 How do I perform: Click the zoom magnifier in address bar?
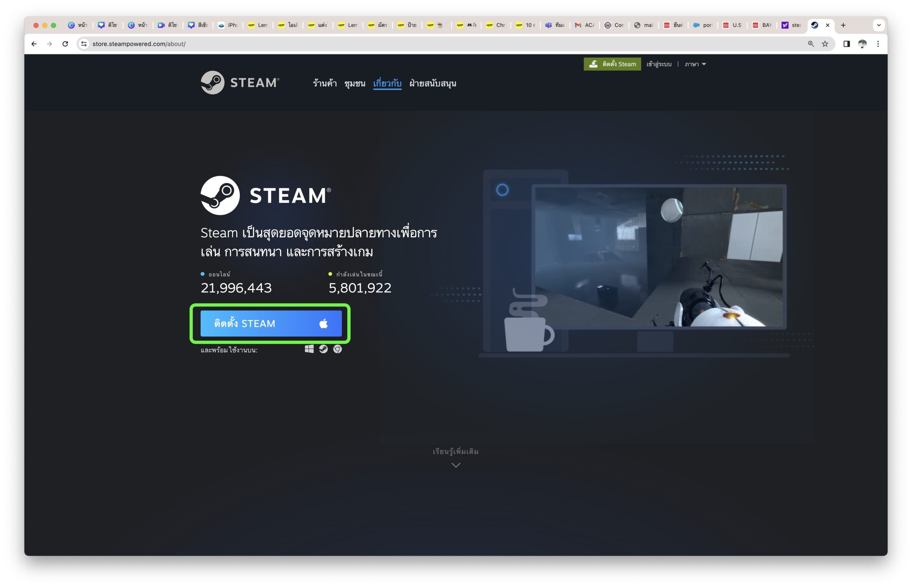tap(811, 44)
